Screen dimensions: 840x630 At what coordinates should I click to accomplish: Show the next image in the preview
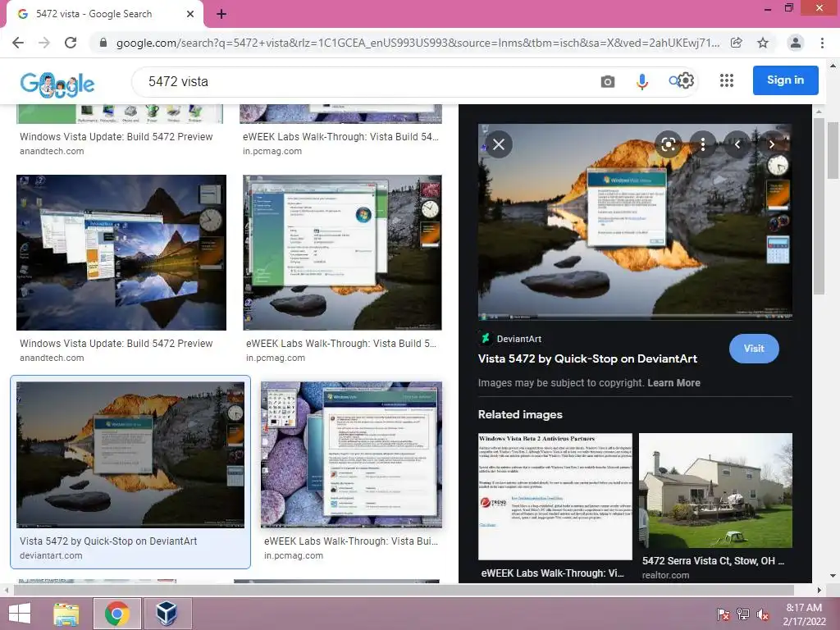772,144
